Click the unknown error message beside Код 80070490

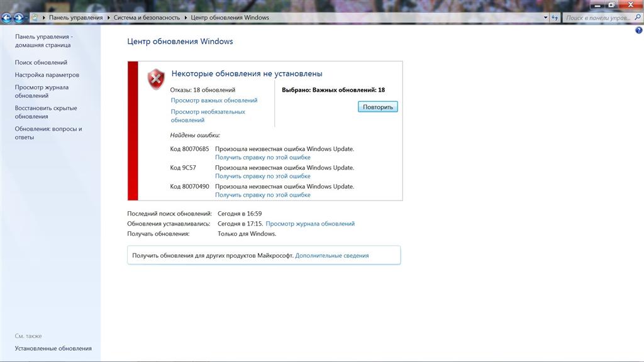tap(285, 186)
